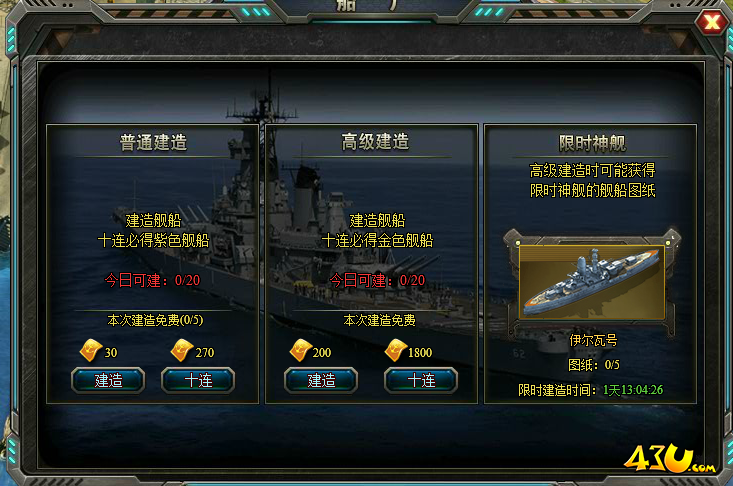Image resolution: width=733 pixels, height=486 pixels.
Task: Select the 伊尔瓦号 battleship thumbnail
Action: click(x=592, y=283)
